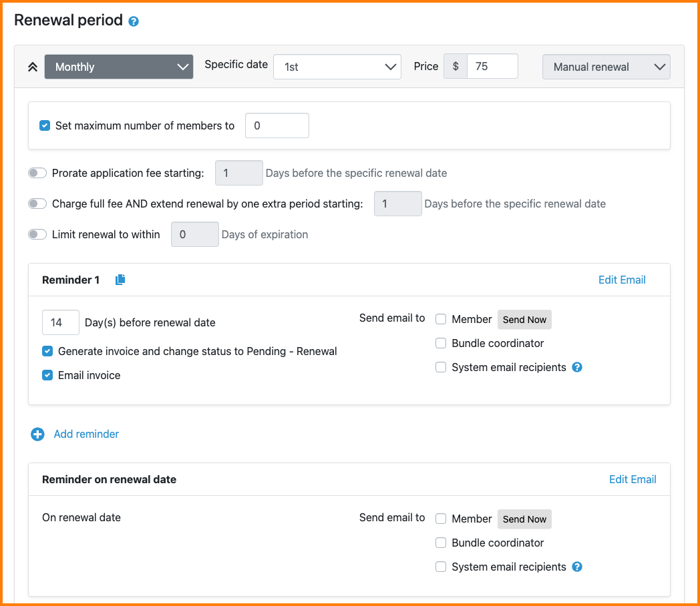The height and width of the screenshot is (606, 700).
Task: Uncheck the Email invoice checkbox
Action: [47, 375]
